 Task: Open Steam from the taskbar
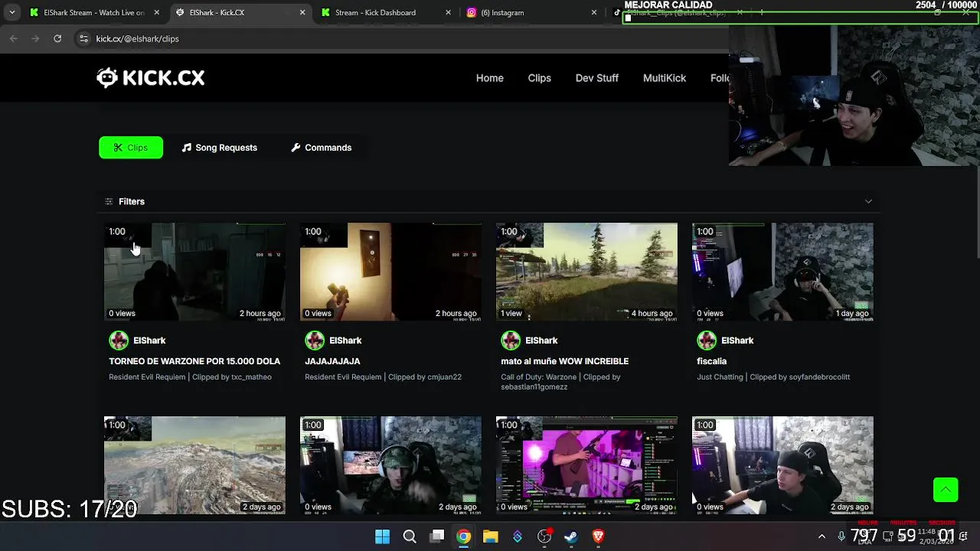coord(571,536)
